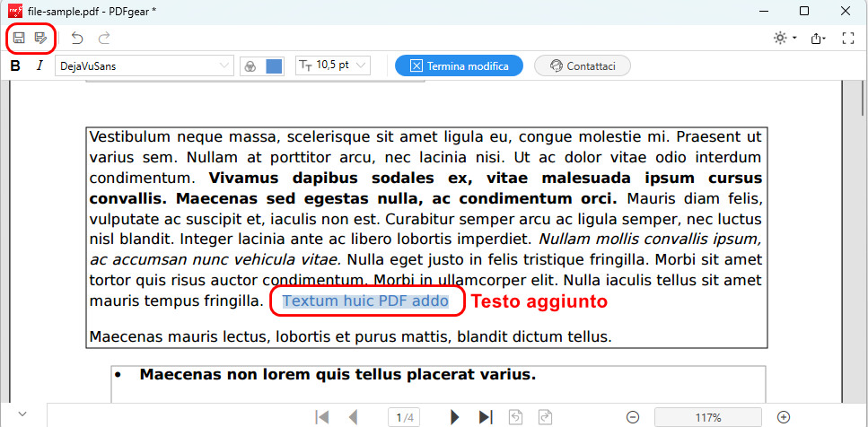868x427 pixels.
Task: Zoom out with the minus icon
Action: [x=634, y=418]
